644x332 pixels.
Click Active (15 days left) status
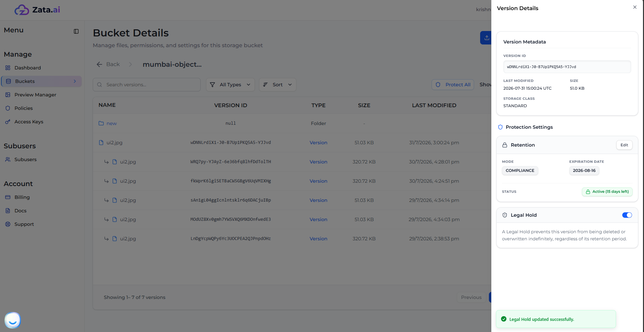pos(607,191)
